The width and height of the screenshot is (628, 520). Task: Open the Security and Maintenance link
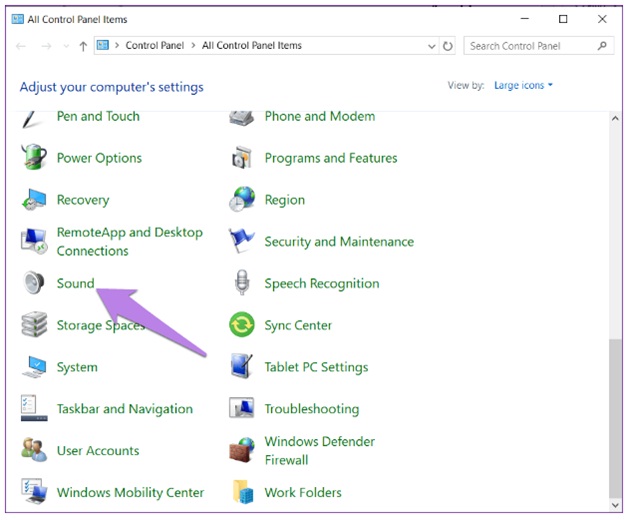[x=339, y=242]
